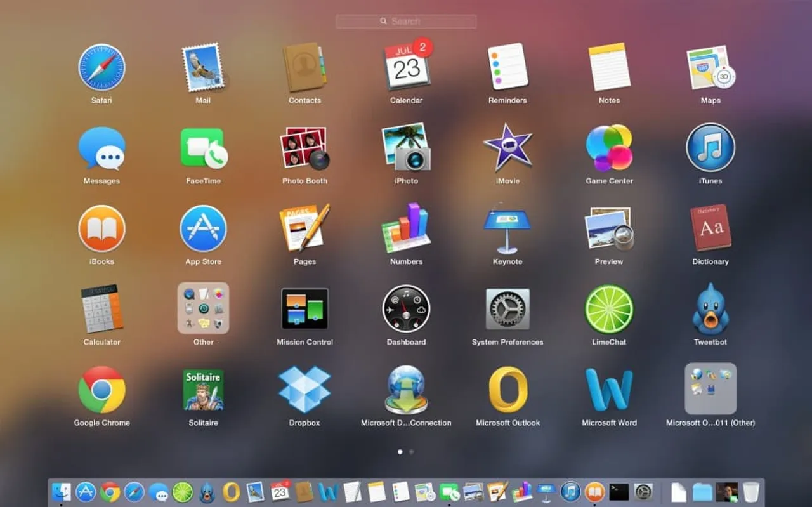812x507 pixels.
Task: Click the iBooks icon in the Dock
Action: click(594, 492)
